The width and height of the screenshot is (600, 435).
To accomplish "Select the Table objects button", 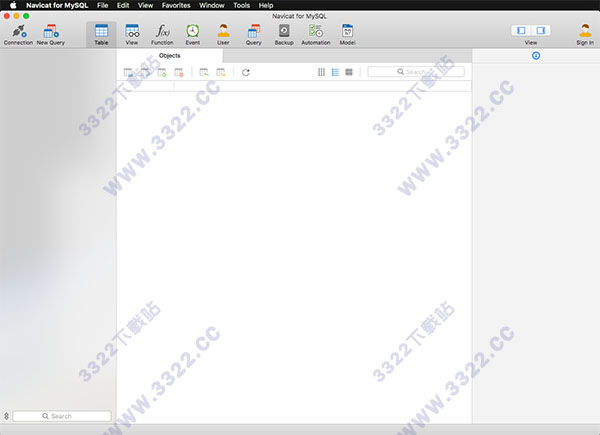I will [101, 35].
